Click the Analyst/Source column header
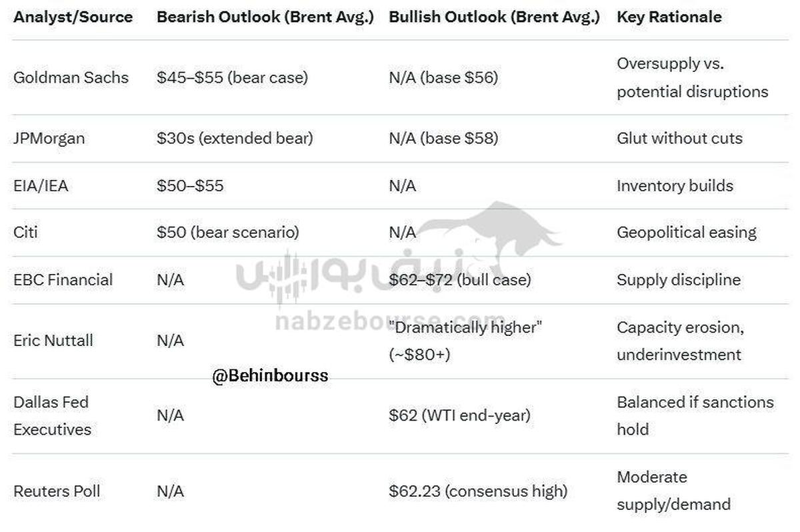 click(74, 17)
